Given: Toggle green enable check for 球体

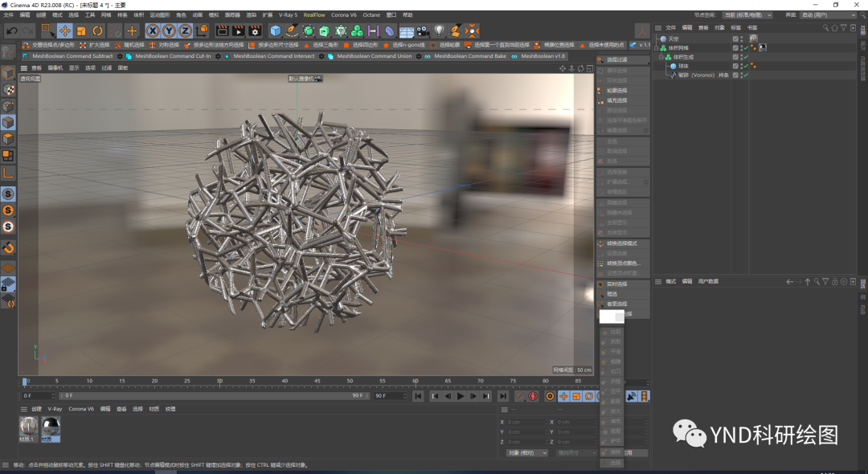Looking at the screenshot, I should [x=746, y=66].
